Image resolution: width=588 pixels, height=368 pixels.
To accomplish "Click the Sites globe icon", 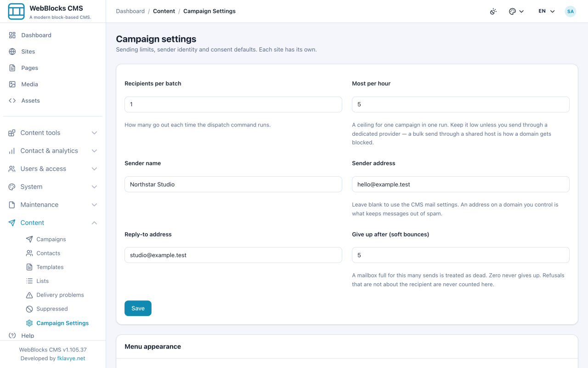I will 12,52.
